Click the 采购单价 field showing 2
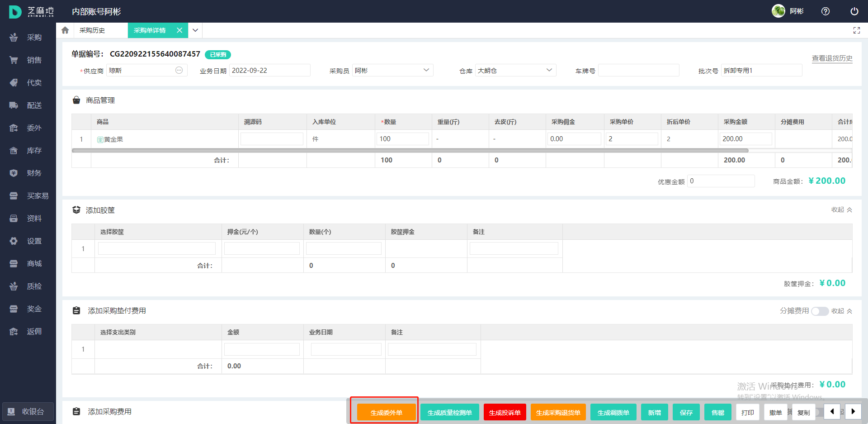Viewport: 868px width, 424px height. coord(632,139)
